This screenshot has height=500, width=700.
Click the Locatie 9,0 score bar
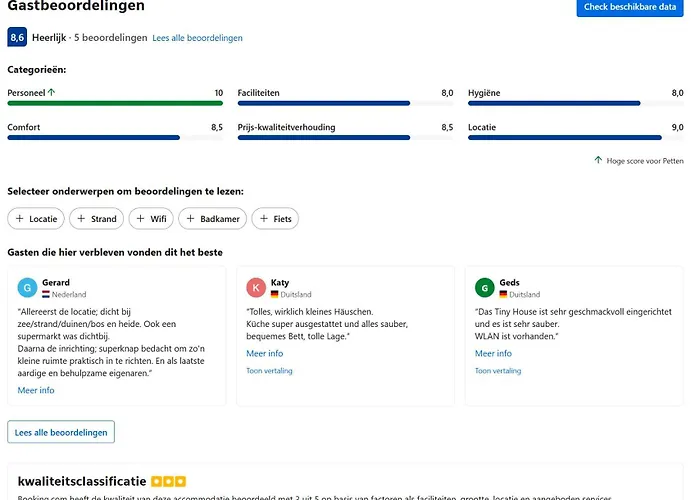[564, 137]
